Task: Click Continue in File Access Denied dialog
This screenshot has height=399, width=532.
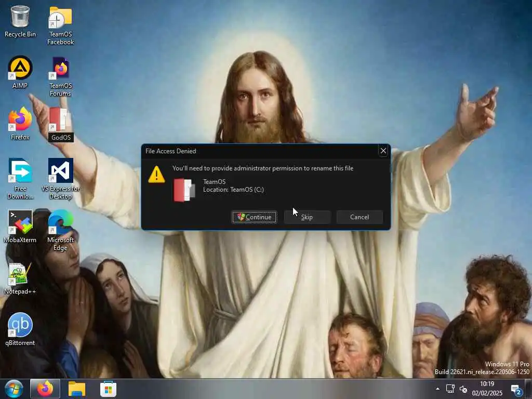Action: coord(254,217)
